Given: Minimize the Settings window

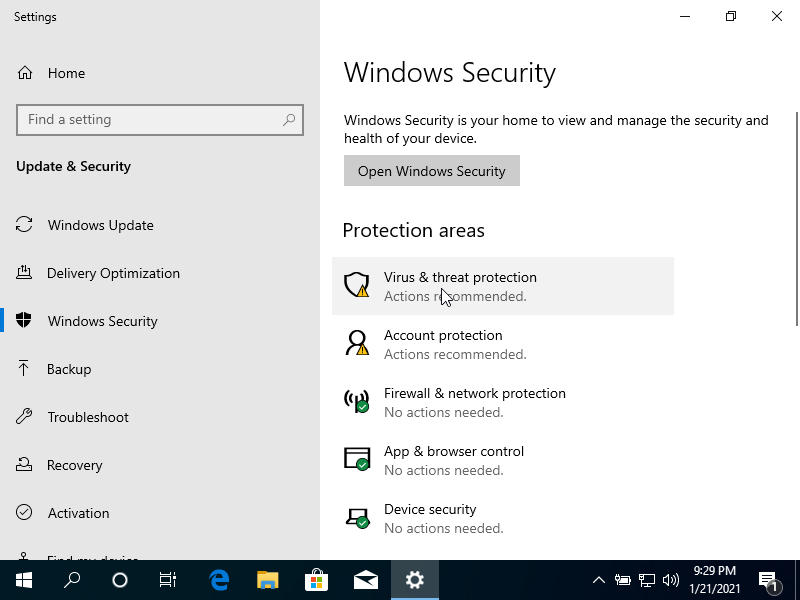Looking at the screenshot, I should (x=685, y=16).
